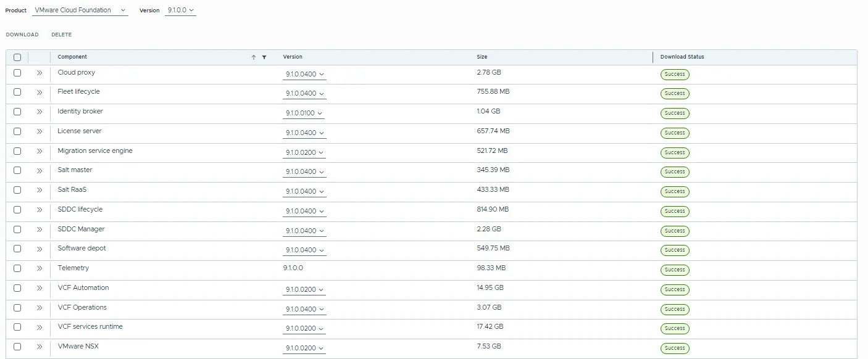Open version dropdown for VCF Operations
The width and height of the screenshot is (868, 359).
304,309
